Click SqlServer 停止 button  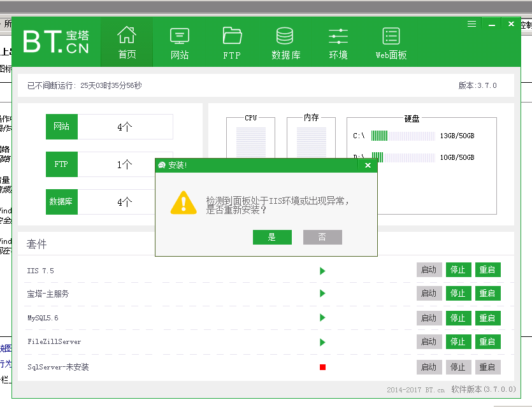coord(458,368)
